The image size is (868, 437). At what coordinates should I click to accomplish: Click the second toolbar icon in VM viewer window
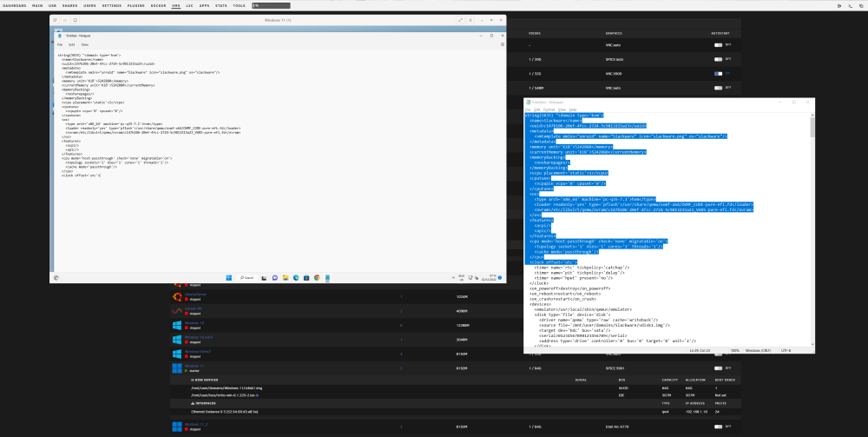pos(65,20)
